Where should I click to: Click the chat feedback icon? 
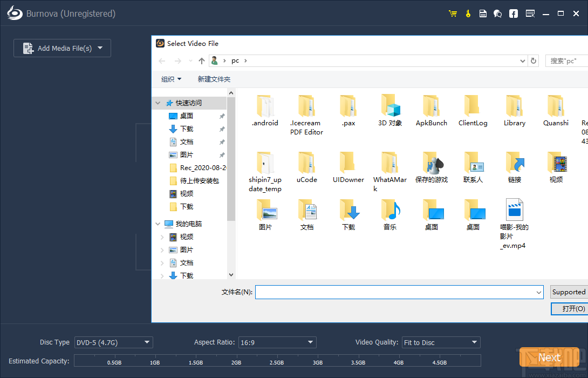[x=498, y=13]
